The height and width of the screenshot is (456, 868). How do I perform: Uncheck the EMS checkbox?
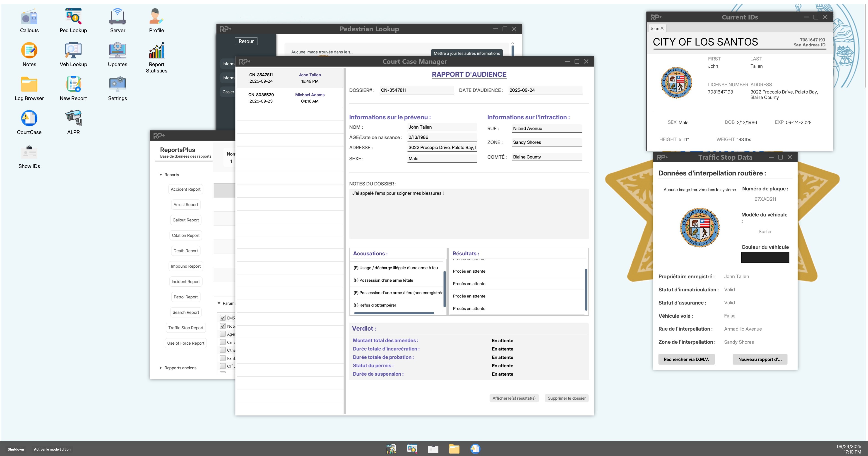[223, 318]
